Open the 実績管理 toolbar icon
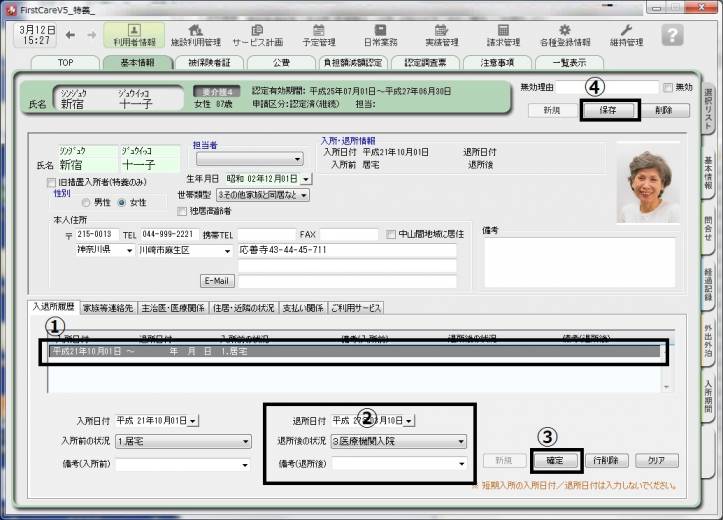723x520 pixels. pyautogui.click(x=441, y=36)
